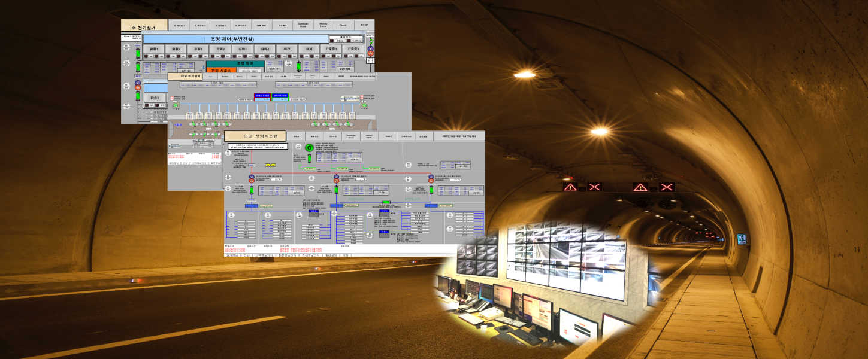Click the red-bordered status box in 터널 환기설비
The height and width of the screenshot is (359, 868).
click(x=263, y=96)
